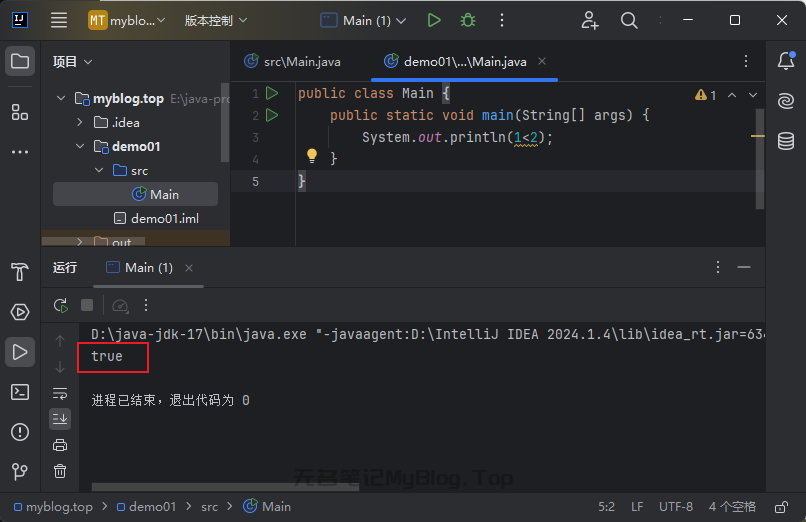Screen dimensions: 806x522
Task: Open the Structure tool window icon
Action: pos(20,112)
